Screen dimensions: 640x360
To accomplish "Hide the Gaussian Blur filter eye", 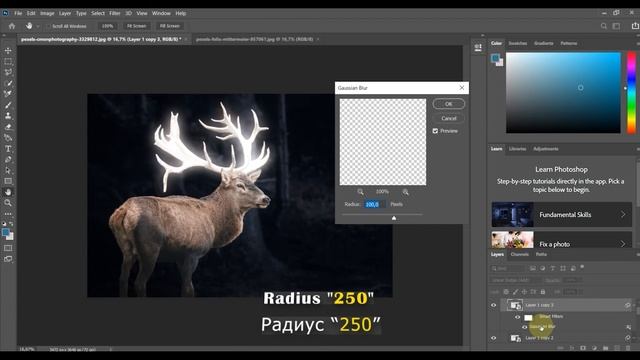I will [524, 327].
